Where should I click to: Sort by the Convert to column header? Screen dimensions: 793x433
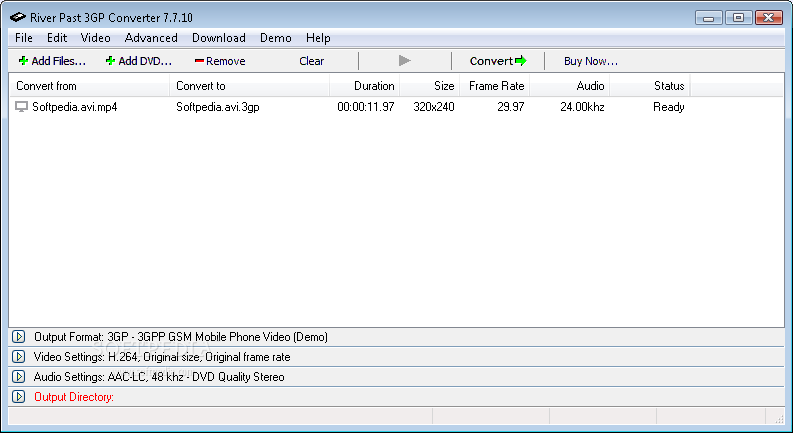249,86
